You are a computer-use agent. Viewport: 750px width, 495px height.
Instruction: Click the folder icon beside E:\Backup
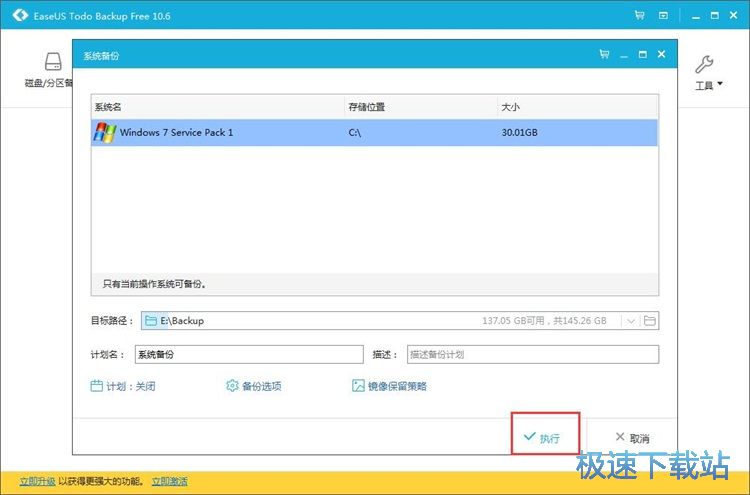151,320
